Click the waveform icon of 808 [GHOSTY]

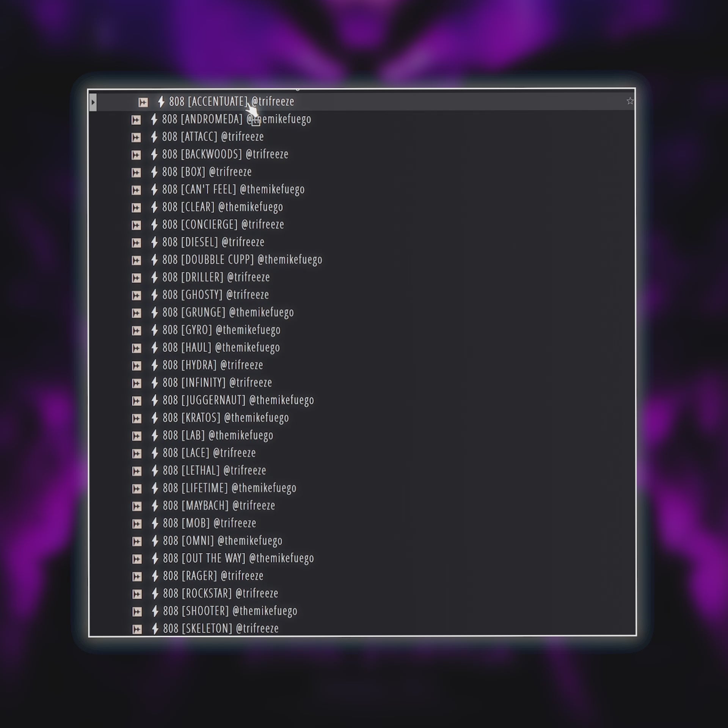tap(136, 296)
